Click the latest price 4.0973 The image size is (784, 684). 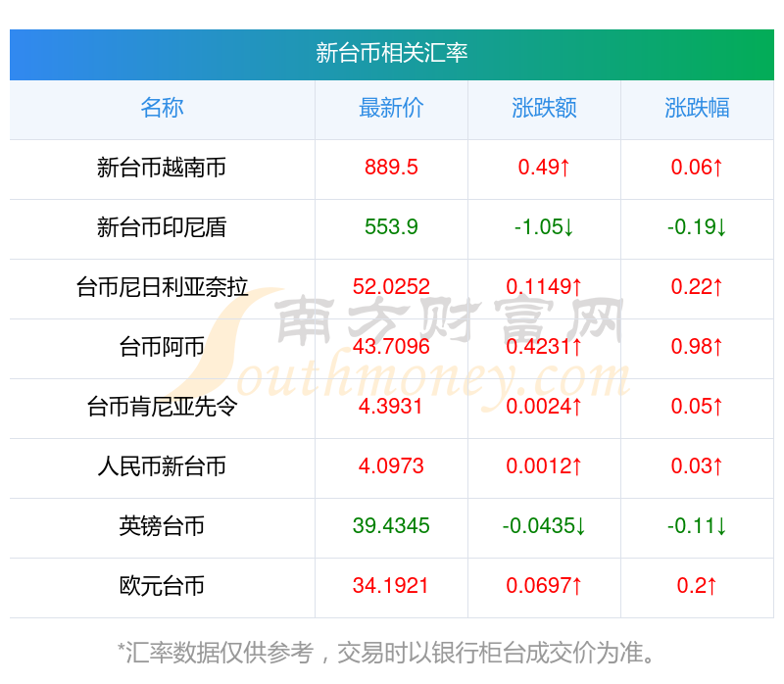pos(391,466)
